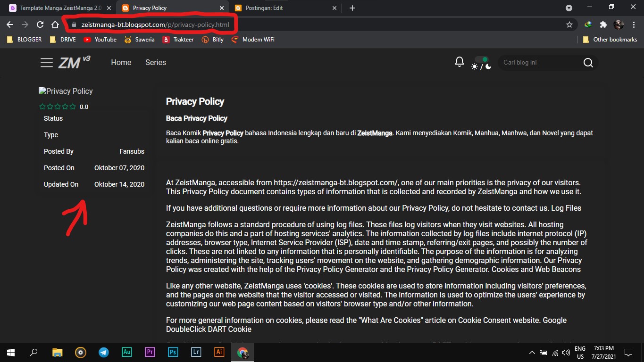Open the DRIVE bookmark folder
Screen dimensions: 644x362
[x=63, y=40]
